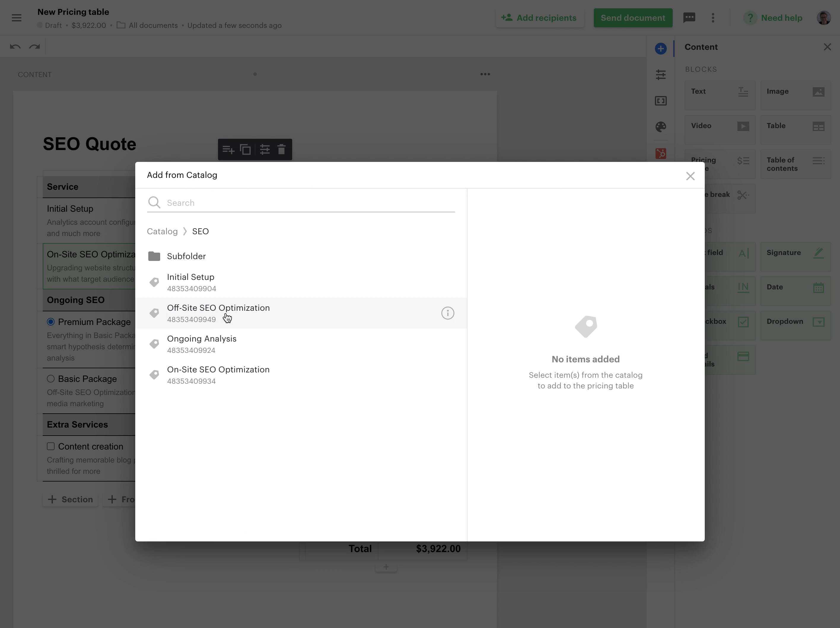Insert a Video block
This screenshot has width=840, height=628.
[x=720, y=130]
